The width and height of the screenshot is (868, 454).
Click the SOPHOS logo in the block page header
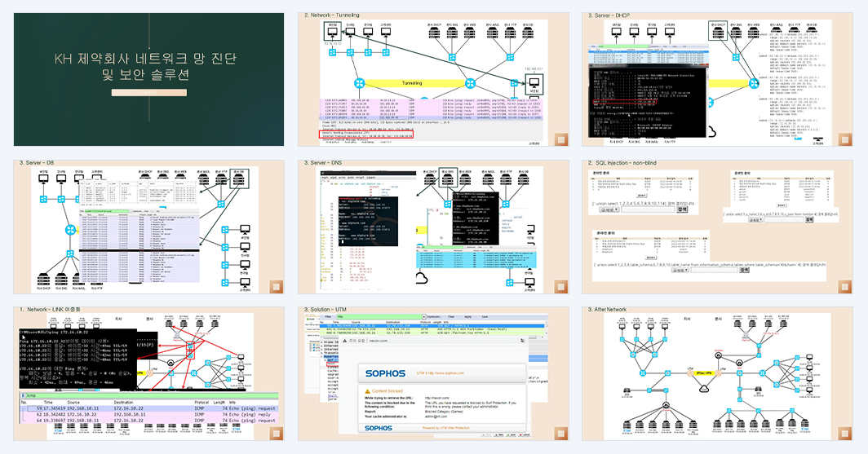point(385,373)
